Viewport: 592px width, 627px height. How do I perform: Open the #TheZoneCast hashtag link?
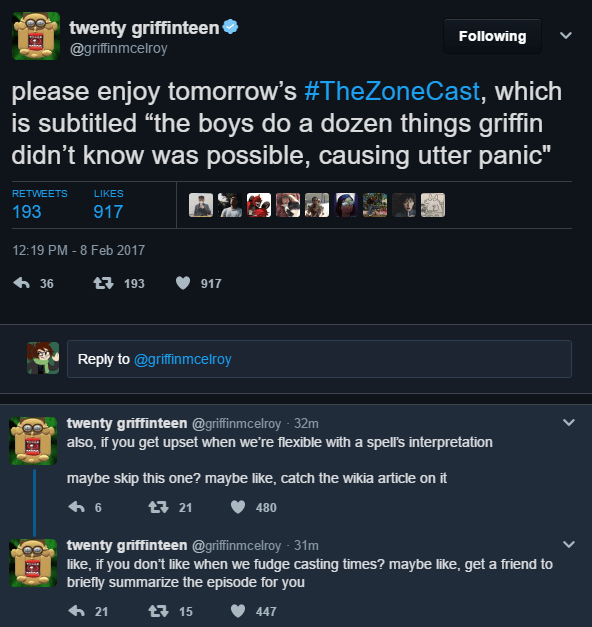coord(392,91)
